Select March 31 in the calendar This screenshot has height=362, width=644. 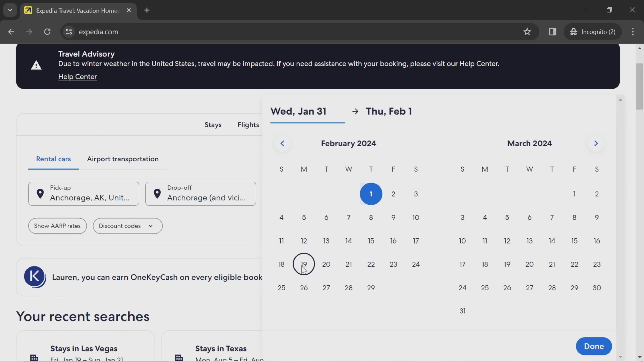click(x=462, y=311)
